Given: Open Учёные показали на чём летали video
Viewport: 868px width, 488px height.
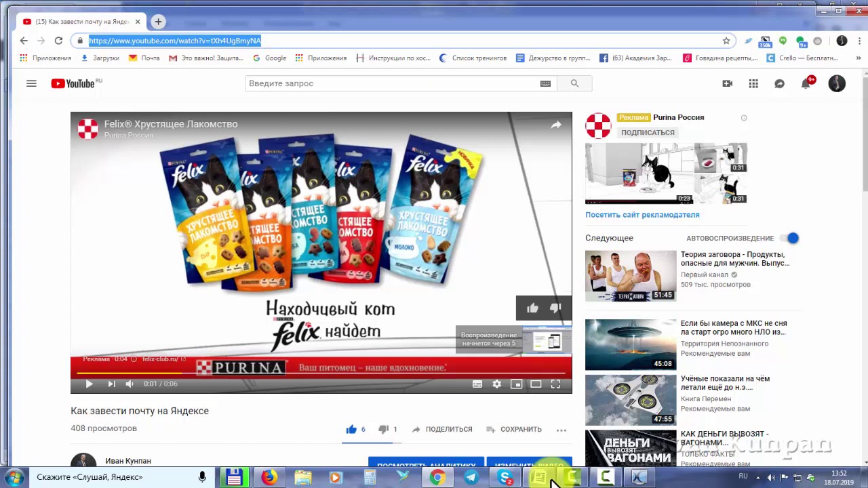Looking at the screenshot, I should (x=631, y=400).
